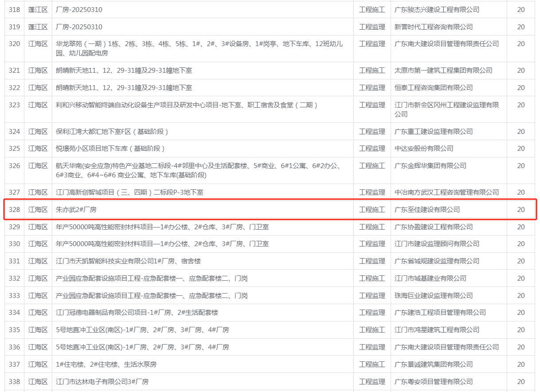This screenshot has width=540, height=392.
Task: Select project 厂房-20250310 in row 318
Action: (79, 9)
